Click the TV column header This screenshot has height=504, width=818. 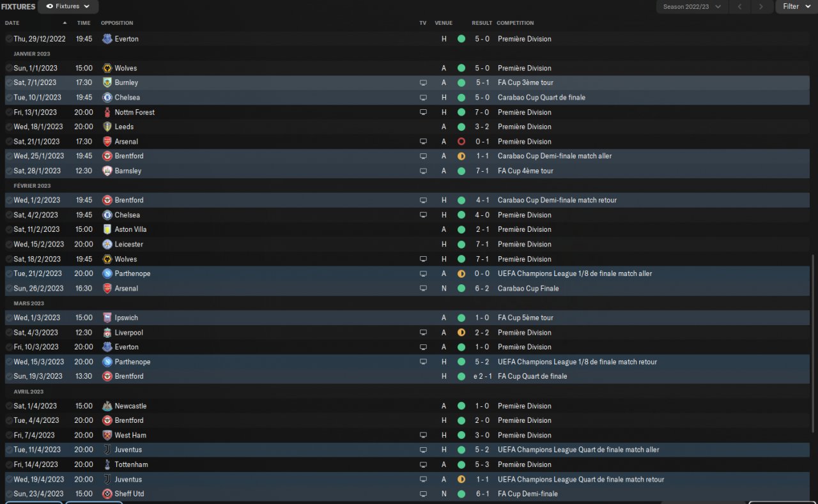tap(423, 23)
